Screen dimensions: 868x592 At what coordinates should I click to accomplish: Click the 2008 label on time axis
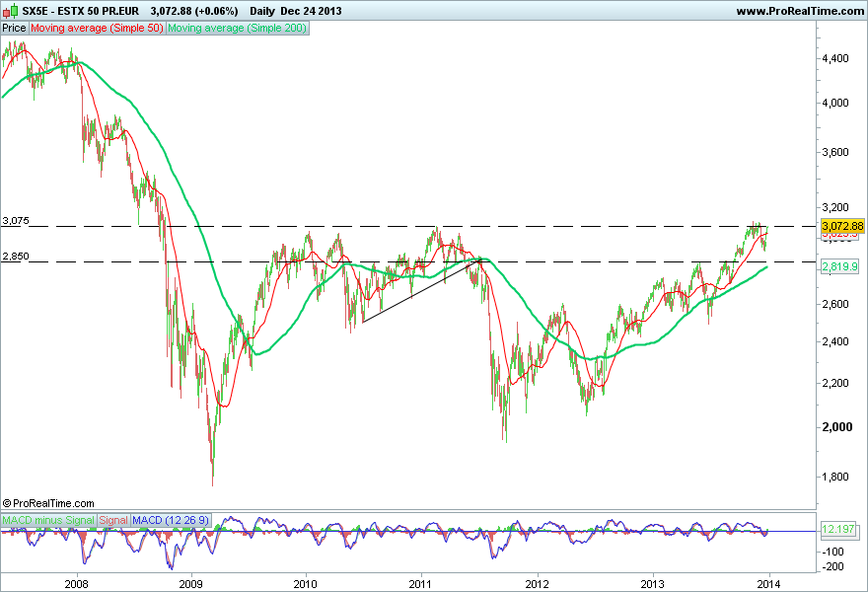(x=76, y=584)
